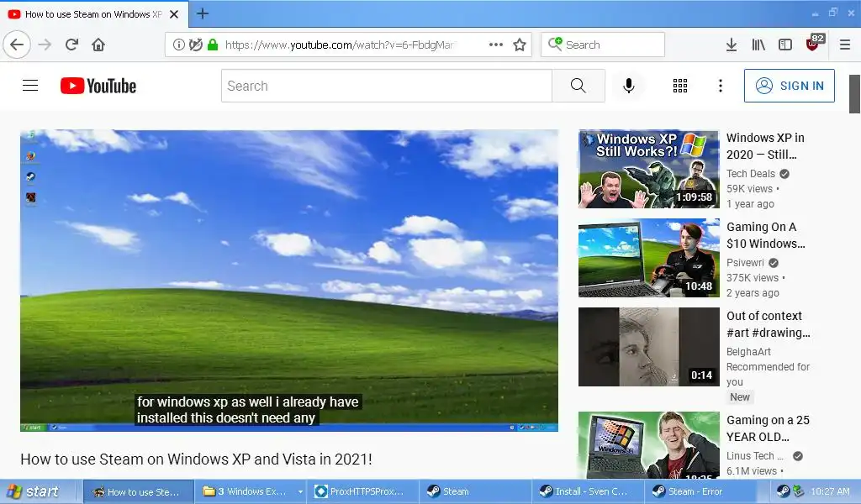Click the tracking protection shield icon
The width and height of the screenshot is (861, 504).
point(195,45)
